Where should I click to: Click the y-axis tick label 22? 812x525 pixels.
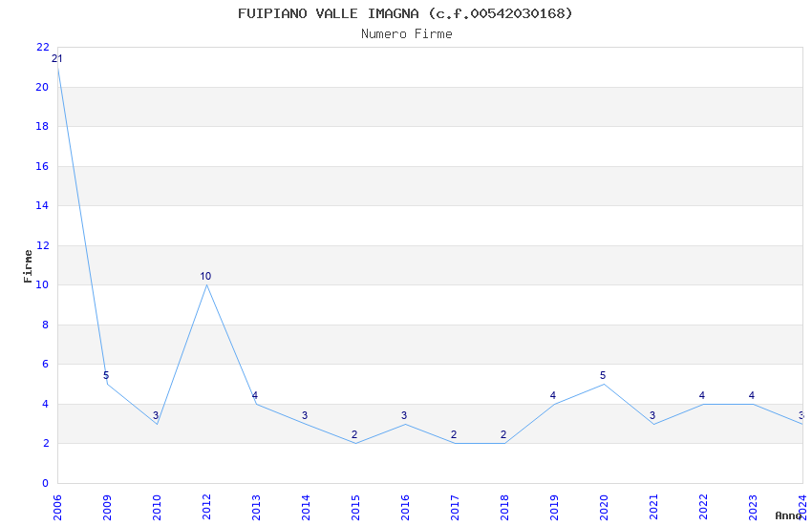[42, 47]
